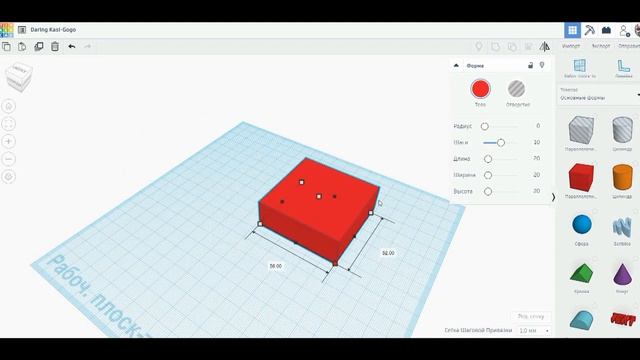This screenshot has height=360, width=640.
Task: Open Bricks mode icon
Action: (x=607, y=30)
